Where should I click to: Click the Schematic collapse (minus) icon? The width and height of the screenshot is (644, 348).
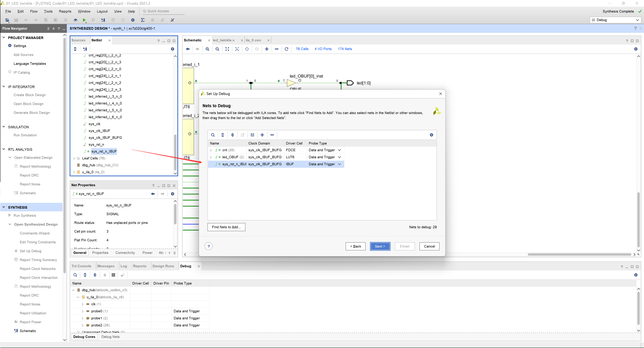277,49
